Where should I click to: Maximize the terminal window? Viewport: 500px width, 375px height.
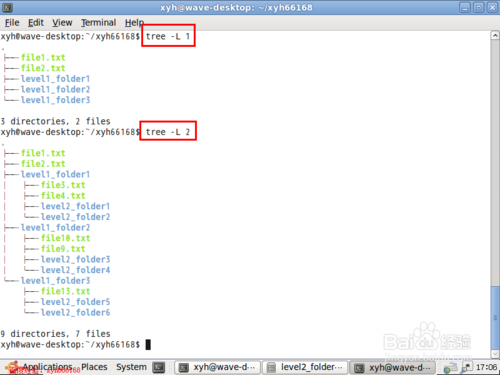479,7
